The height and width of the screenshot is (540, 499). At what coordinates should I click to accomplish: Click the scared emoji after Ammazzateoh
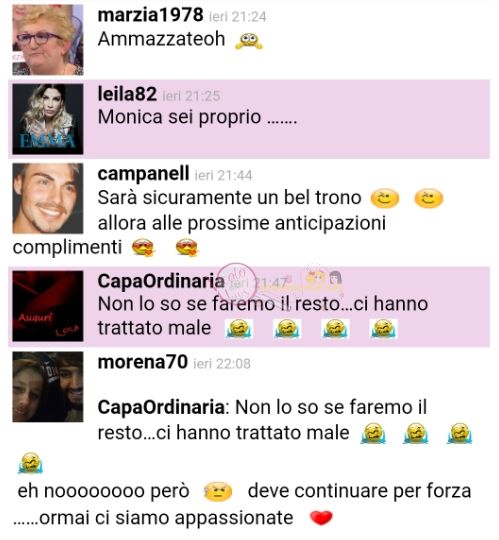249,41
